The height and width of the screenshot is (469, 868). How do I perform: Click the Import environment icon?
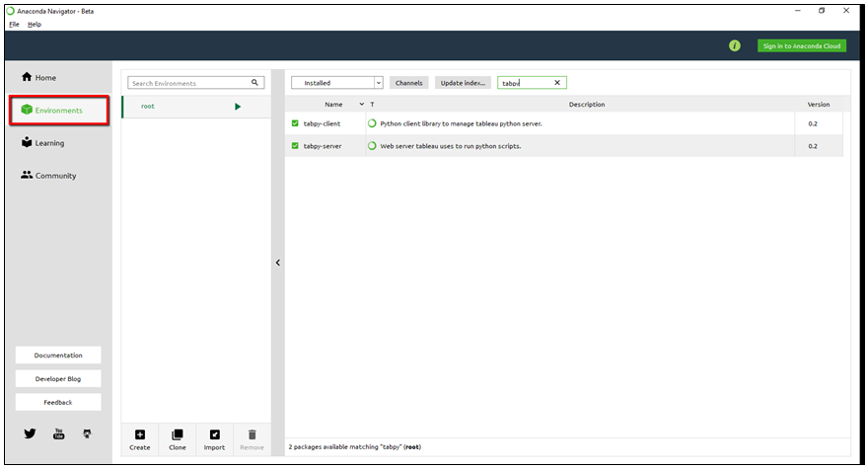click(x=214, y=435)
